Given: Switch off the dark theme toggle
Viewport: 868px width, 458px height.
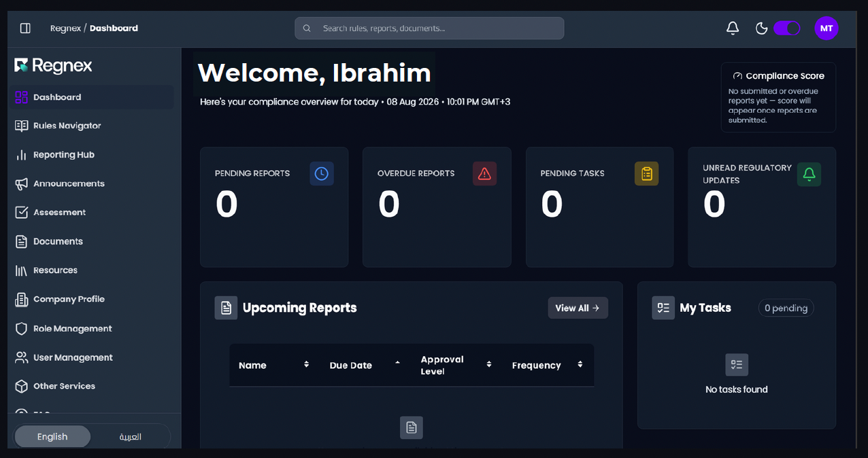Looking at the screenshot, I should coord(787,28).
